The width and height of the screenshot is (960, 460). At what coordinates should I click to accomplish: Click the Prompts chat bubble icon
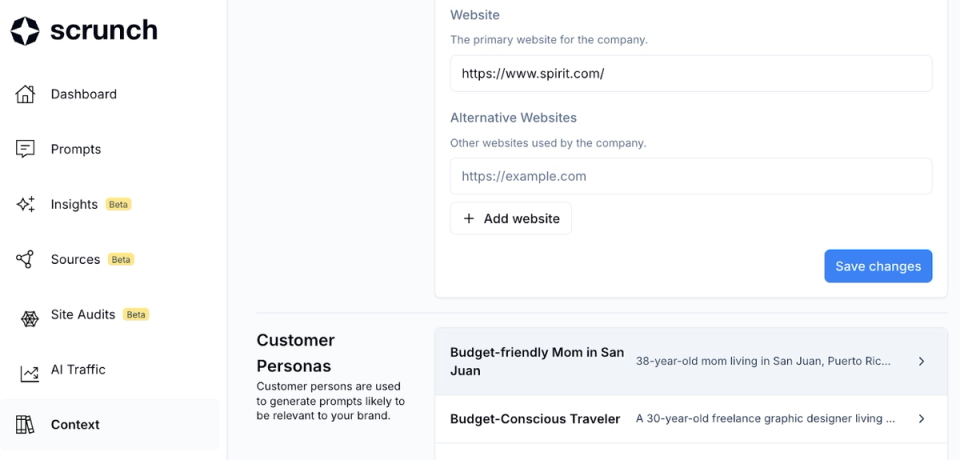point(25,149)
